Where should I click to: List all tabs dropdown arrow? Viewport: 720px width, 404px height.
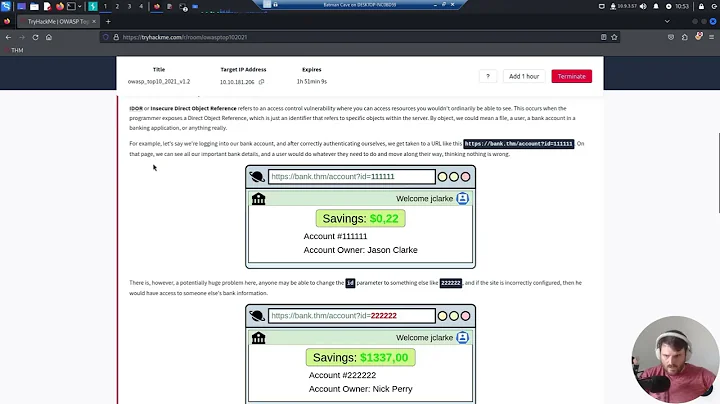pyautogui.click(x=667, y=22)
